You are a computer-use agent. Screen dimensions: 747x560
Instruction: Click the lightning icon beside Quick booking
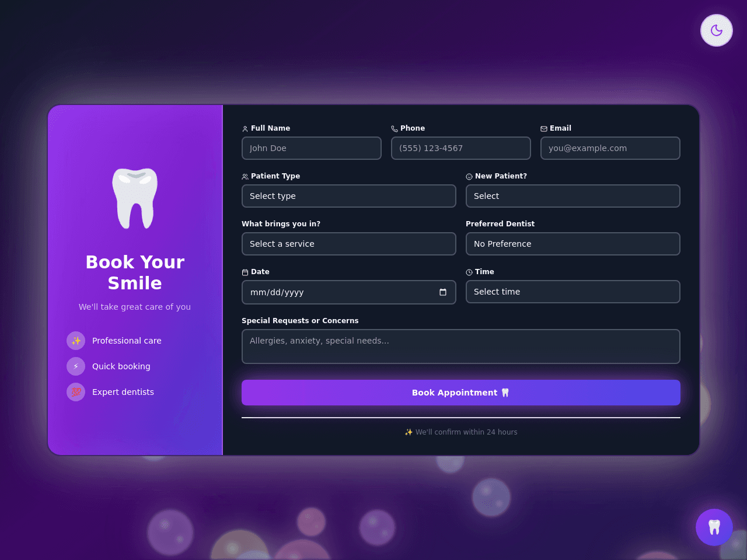pos(76,366)
